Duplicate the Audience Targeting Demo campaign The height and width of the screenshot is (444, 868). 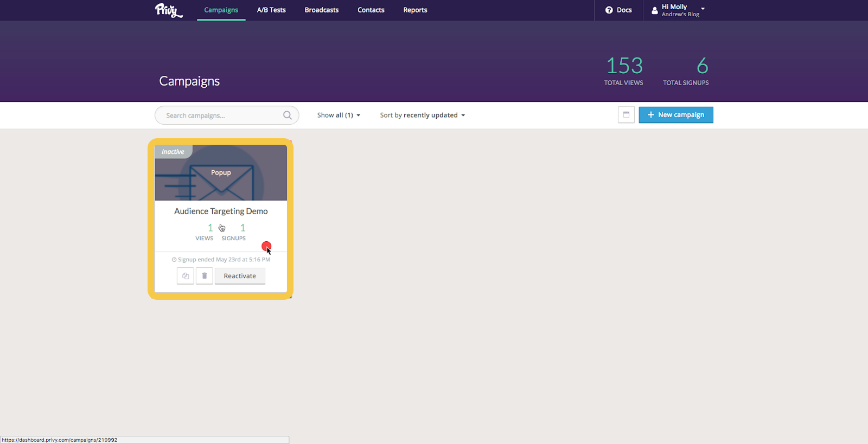coord(186,276)
